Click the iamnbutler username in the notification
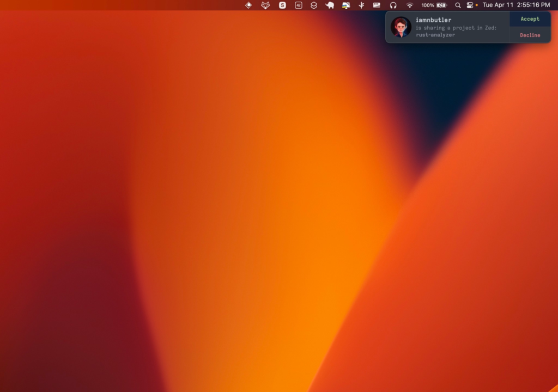558x392 pixels. click(433, 20)
